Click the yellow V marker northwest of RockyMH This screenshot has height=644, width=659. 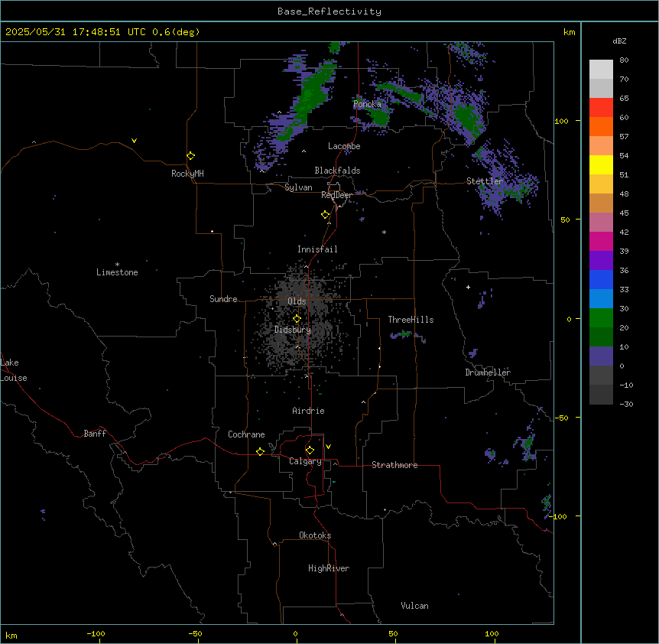tap(134, 141)
